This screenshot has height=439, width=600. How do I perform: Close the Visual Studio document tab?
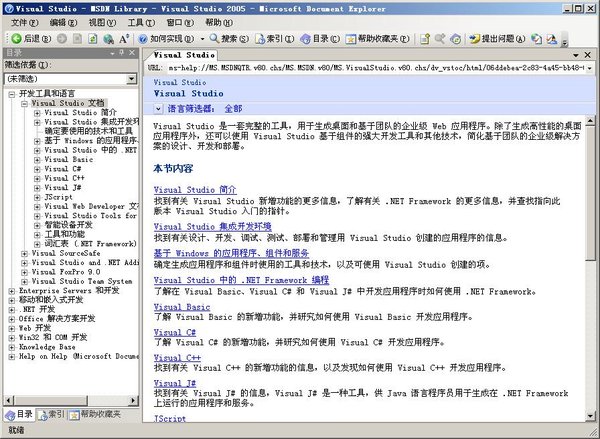coord(588,55)
